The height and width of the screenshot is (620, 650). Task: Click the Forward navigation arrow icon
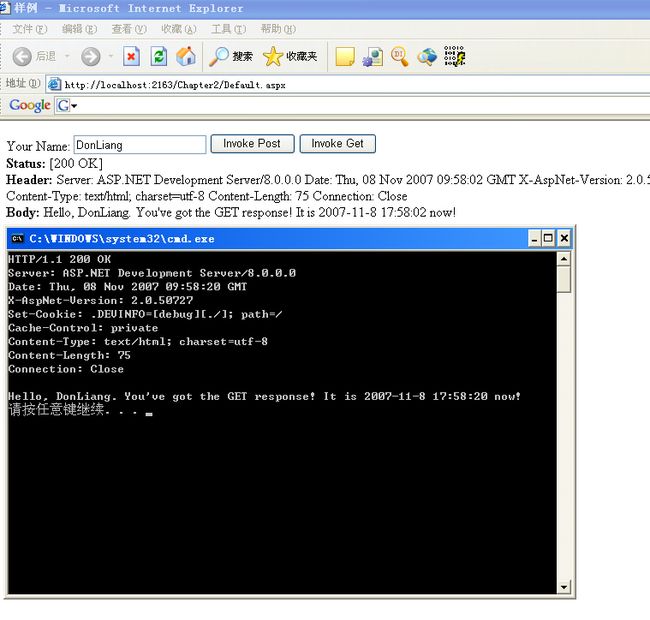pos(90,56)
